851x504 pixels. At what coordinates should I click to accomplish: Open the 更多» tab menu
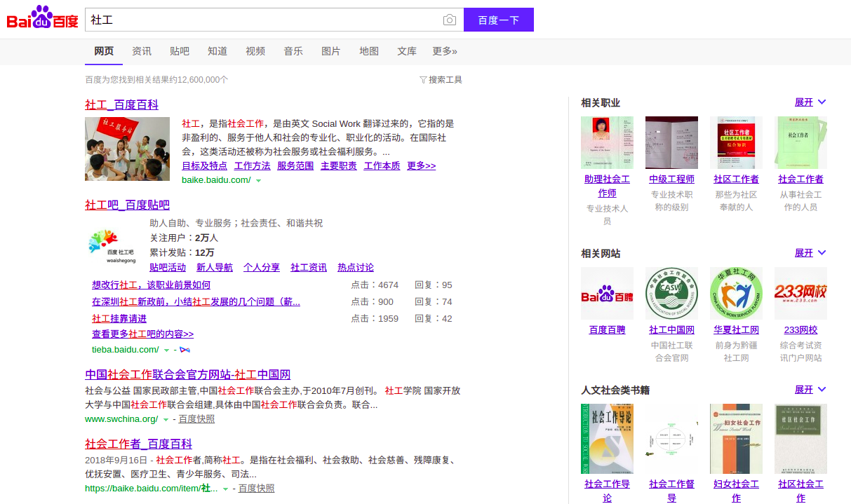tap(445, 51)
